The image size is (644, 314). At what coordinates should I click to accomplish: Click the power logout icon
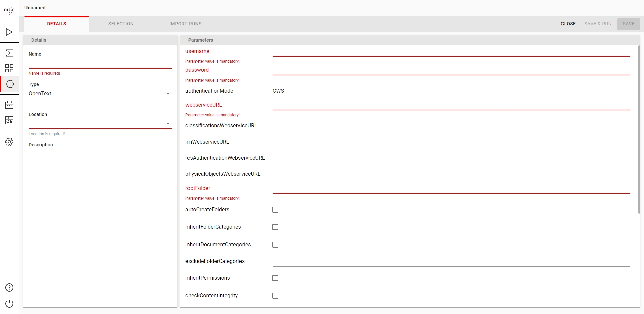(x=9, y=304)
